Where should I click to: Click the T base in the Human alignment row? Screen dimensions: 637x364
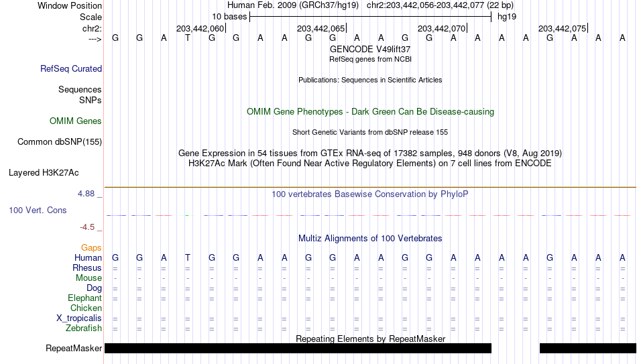(187, 257)
